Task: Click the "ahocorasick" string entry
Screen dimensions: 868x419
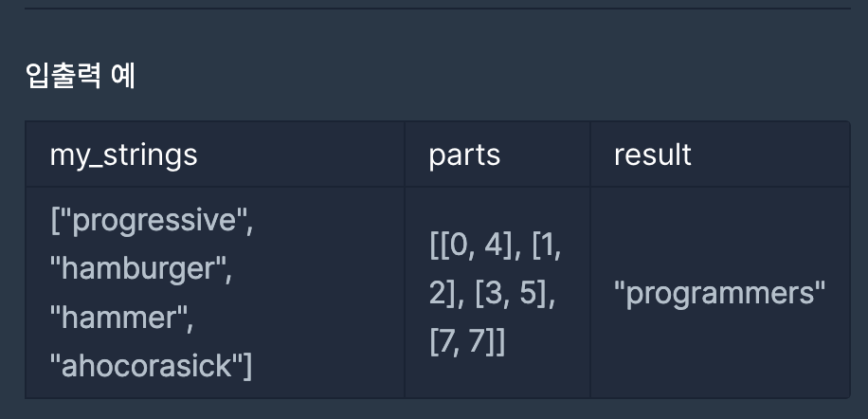Action: (146, 366)
